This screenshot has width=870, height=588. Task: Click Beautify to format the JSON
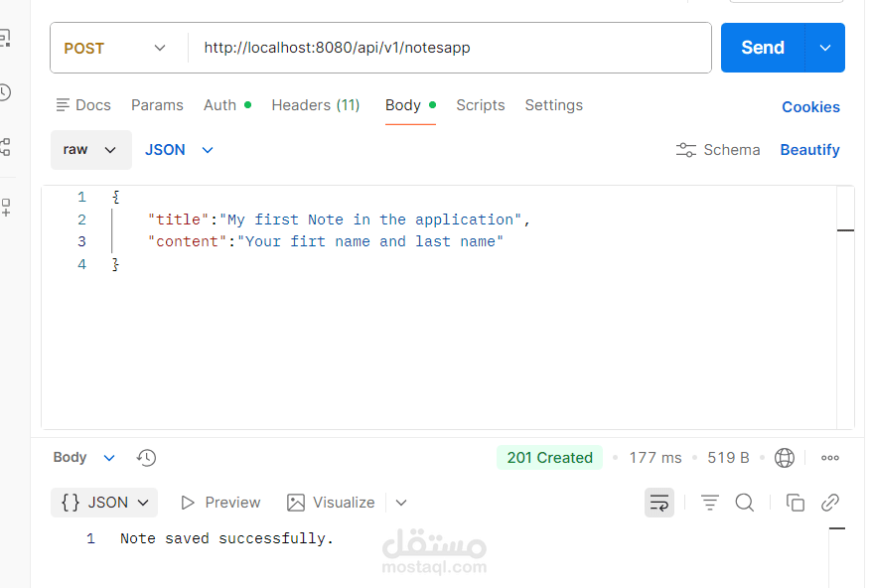pos(809,150)
